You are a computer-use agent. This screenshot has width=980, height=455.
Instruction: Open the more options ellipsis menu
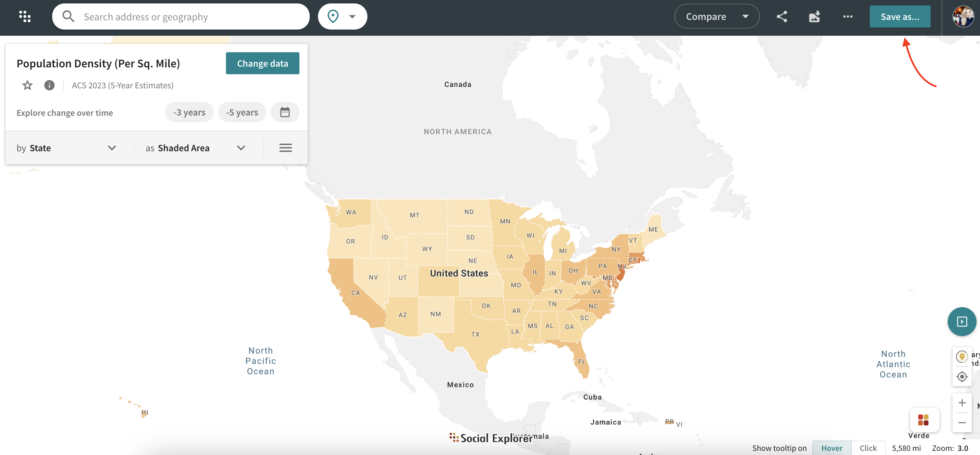tap(847, 16)
